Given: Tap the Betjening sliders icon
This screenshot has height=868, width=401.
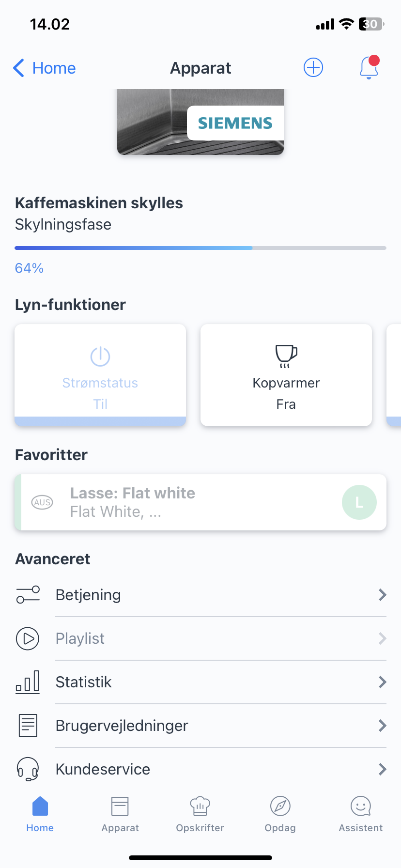Looking at the screenshot, I should pos(28,595).
